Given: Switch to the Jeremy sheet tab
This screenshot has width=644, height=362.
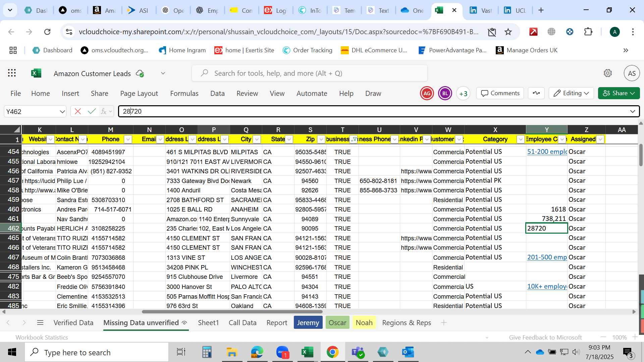Looking at the screenshot, I should click(308, 323).
